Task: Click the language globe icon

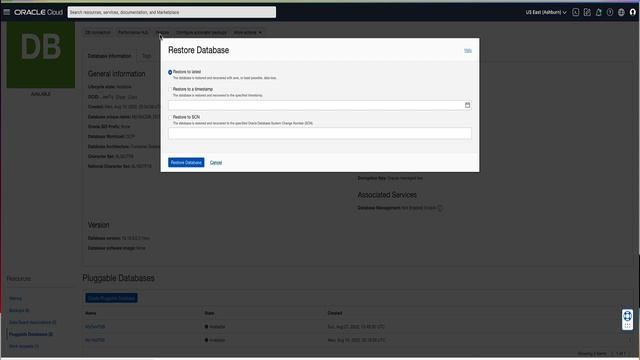Action: coord(621,12)
